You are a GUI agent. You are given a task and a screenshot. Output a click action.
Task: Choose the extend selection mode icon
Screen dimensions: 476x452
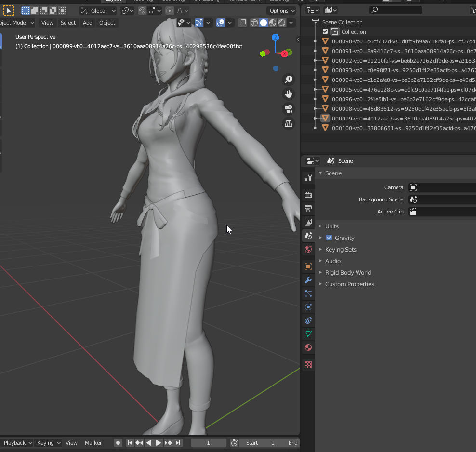click(35, 11)
